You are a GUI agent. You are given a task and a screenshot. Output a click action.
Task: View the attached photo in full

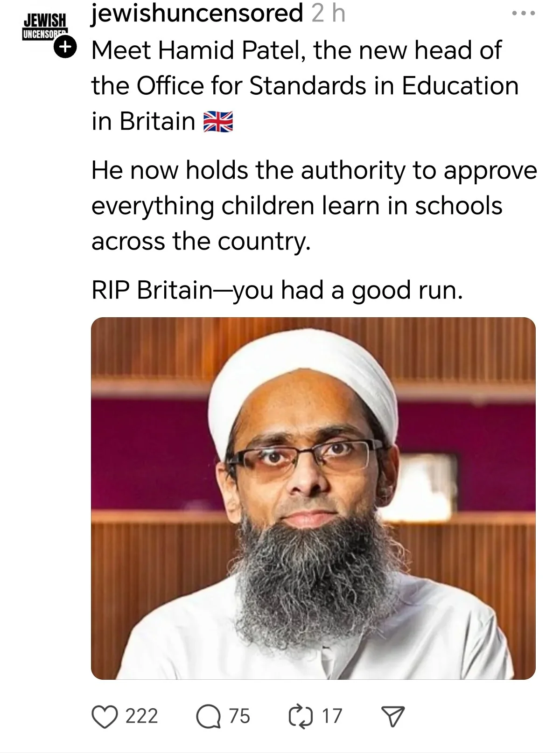[313, 498]
